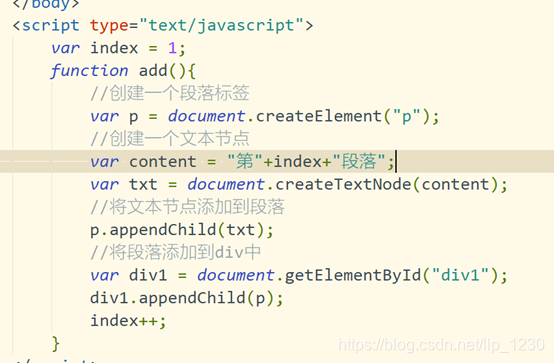Image resolution: width=554 pixels, height=363 pixels.
Task: Click the line 'var index = 1;'
Action: [x=118, y=48]
